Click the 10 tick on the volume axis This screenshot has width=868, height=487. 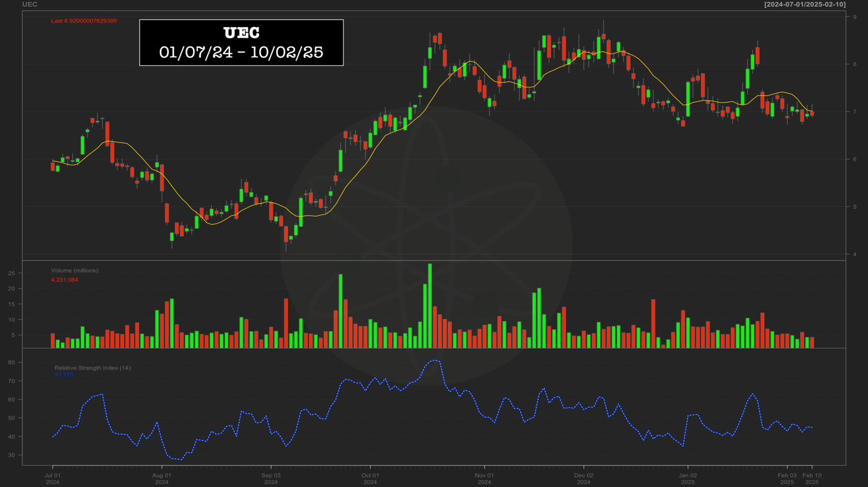[x=11, y=320]
